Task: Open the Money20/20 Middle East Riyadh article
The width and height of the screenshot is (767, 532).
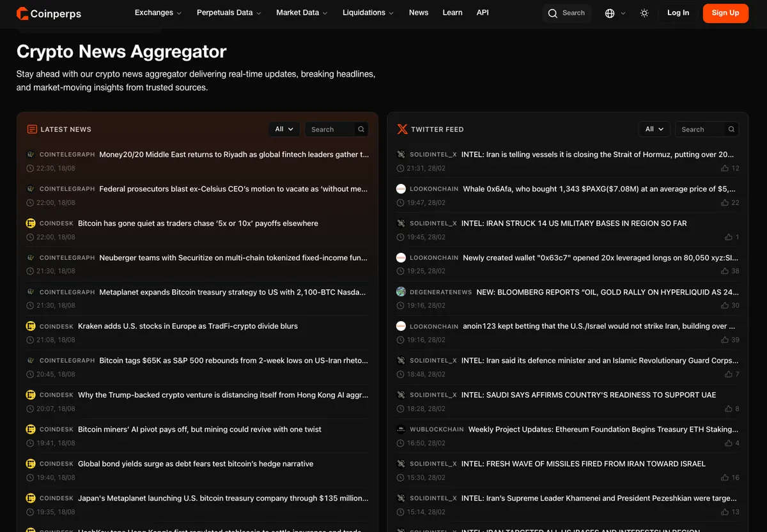Action: point(234,155)
